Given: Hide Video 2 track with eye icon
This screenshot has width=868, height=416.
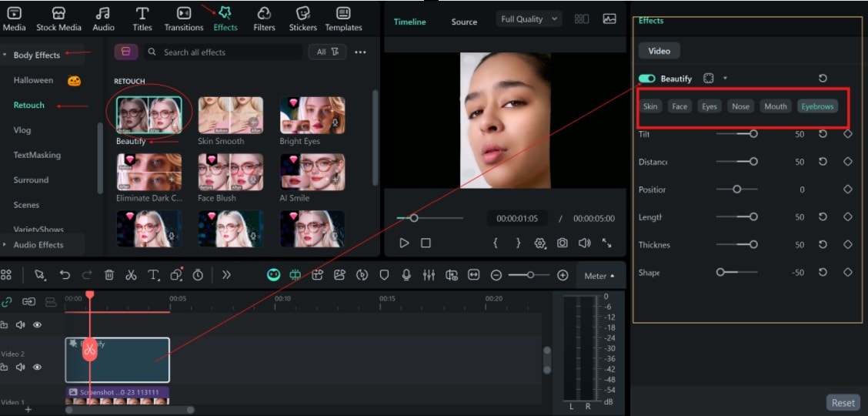Looking at the screenshot, I should (37, 367).
